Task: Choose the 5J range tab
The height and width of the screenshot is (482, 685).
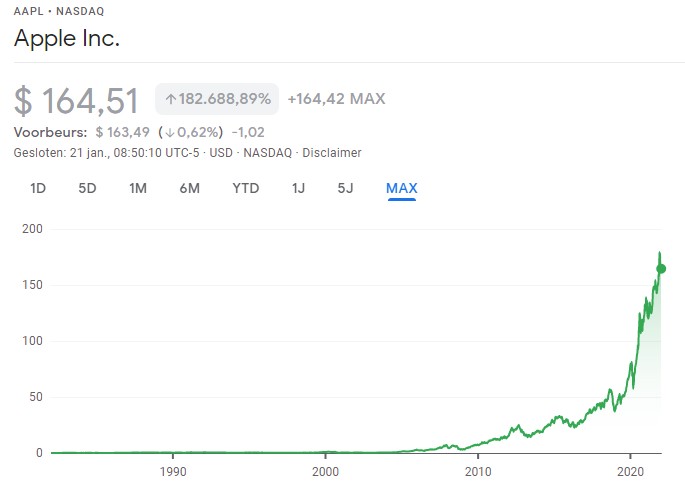Action: (345, 188)
